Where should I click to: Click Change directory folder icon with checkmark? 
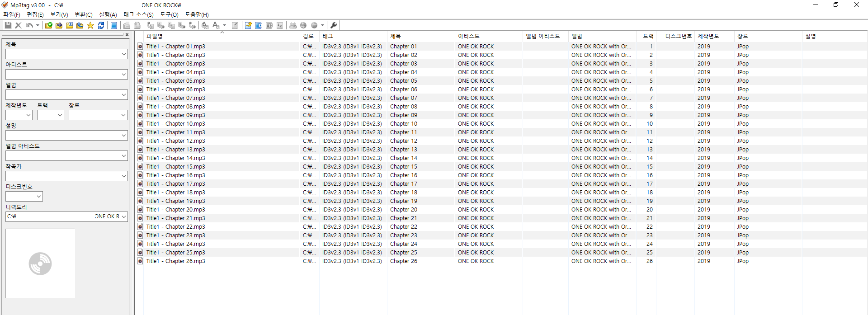[48, 25]
